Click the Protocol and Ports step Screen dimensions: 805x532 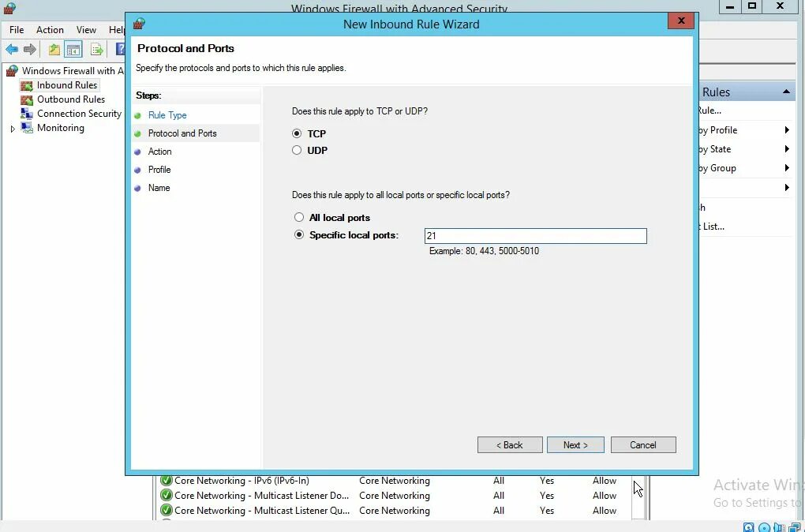pos(182,133)
